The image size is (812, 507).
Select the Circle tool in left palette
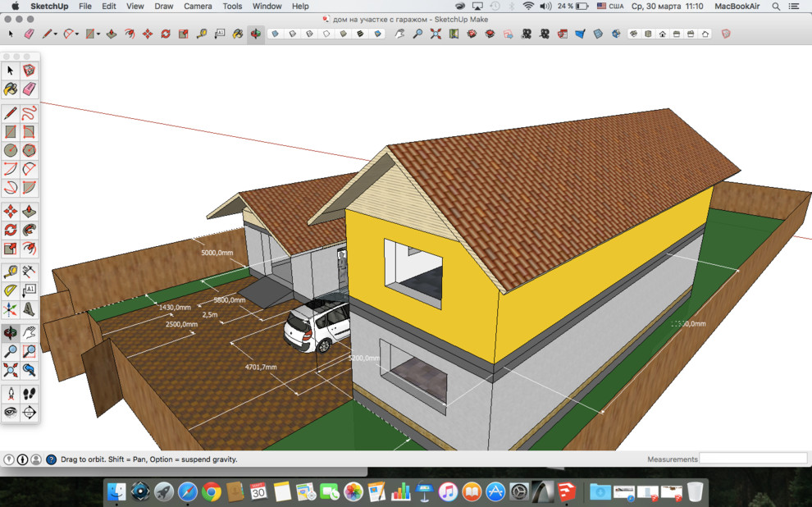[x=11, y=150]
